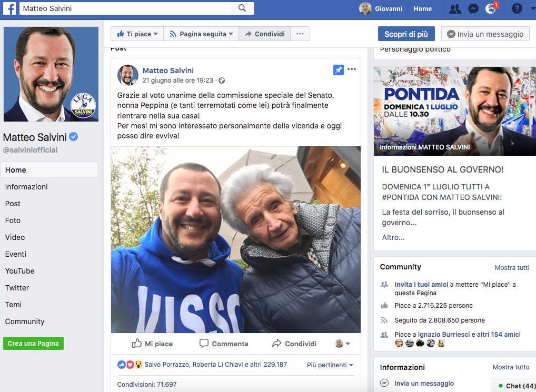Click the search magnifier button
Screen dimensions: 536x392
pyautogui.click(x=242, y=8)
